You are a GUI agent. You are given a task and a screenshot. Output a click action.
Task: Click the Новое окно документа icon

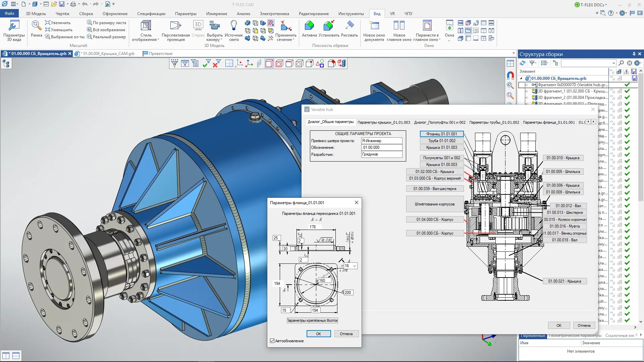click(x=374, y=26)
